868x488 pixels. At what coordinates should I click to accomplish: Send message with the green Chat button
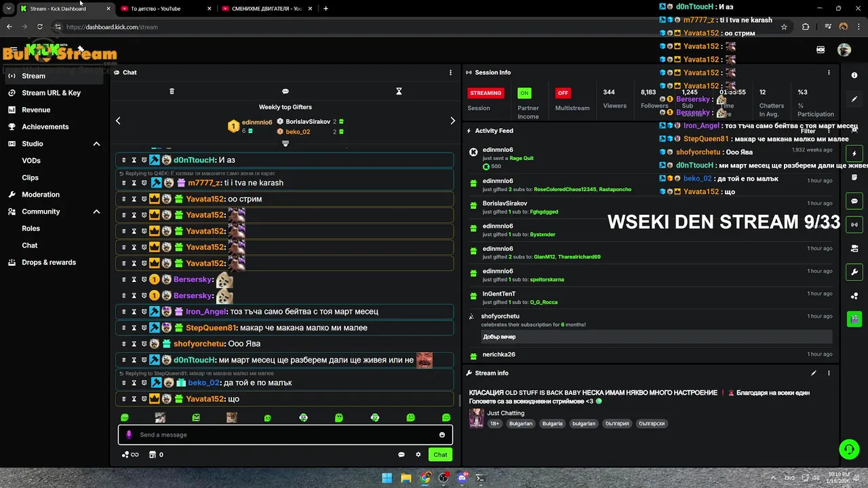point(441,455)
